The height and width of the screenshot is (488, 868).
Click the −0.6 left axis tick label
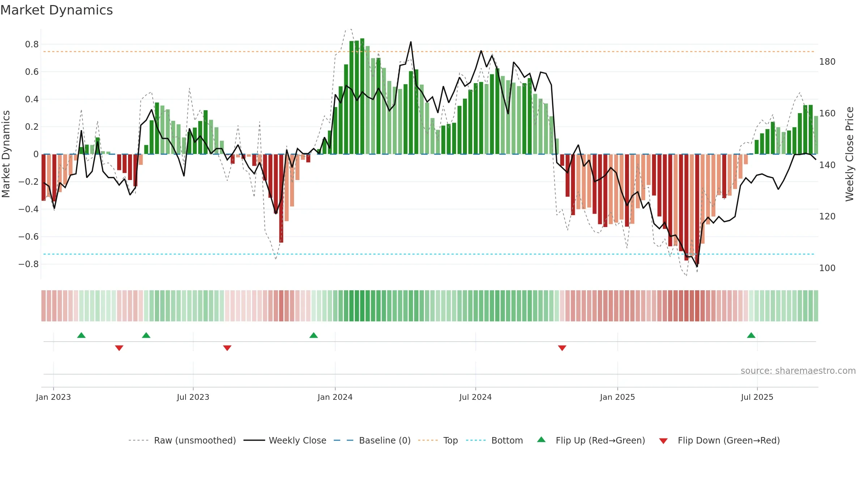(x=29, y=237)
